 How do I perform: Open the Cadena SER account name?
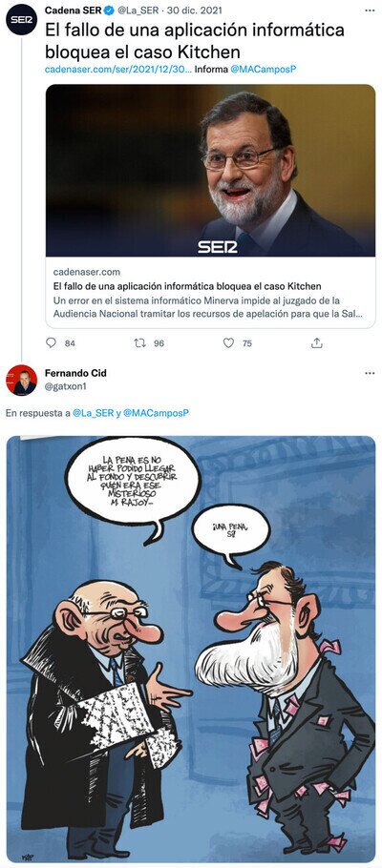[73, 10]
